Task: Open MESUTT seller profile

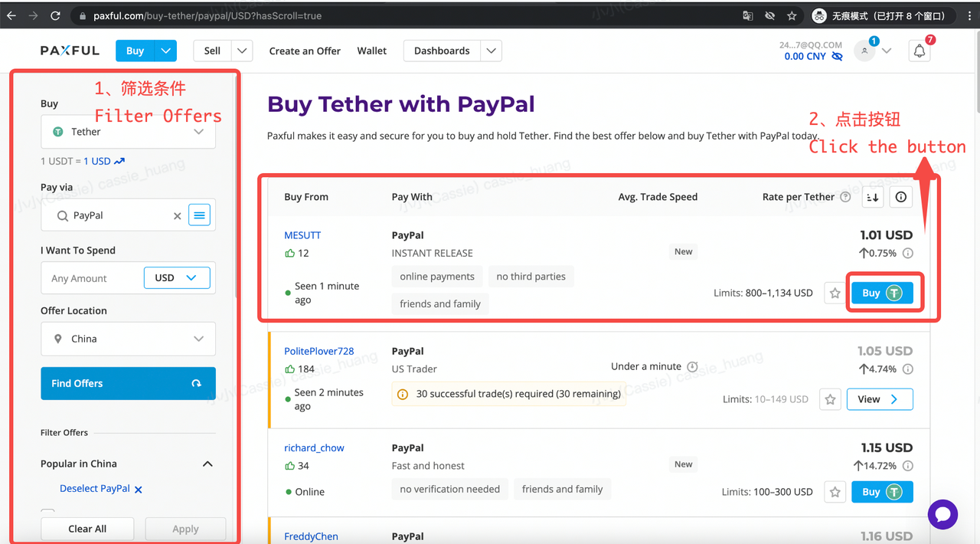Action: tap(302, 235)
